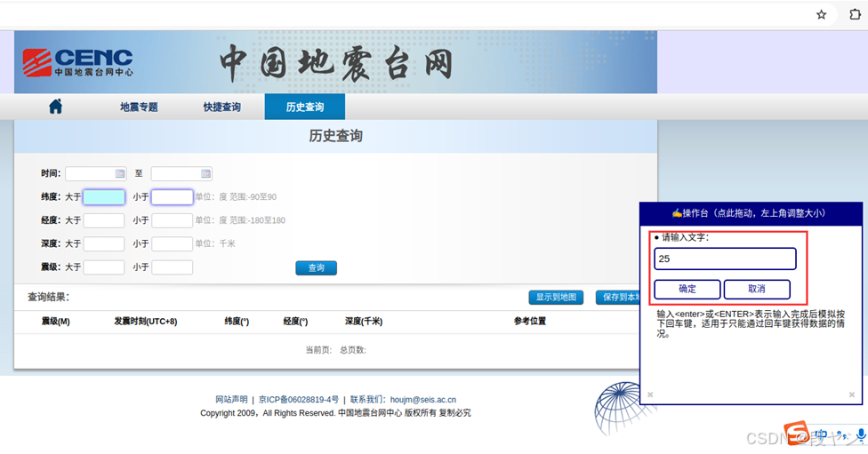Click the 显示到地图 button
This screenshot has width=868, height=454.
556,298
